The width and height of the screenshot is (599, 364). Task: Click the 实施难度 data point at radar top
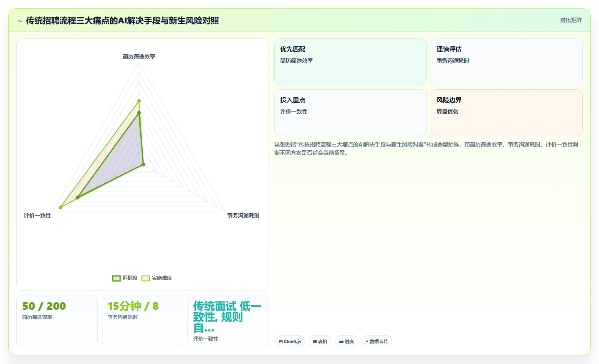(139, 101)
